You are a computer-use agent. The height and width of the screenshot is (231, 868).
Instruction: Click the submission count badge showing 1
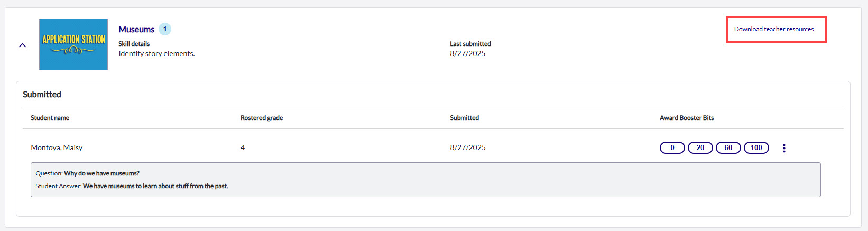click(165, 29)
